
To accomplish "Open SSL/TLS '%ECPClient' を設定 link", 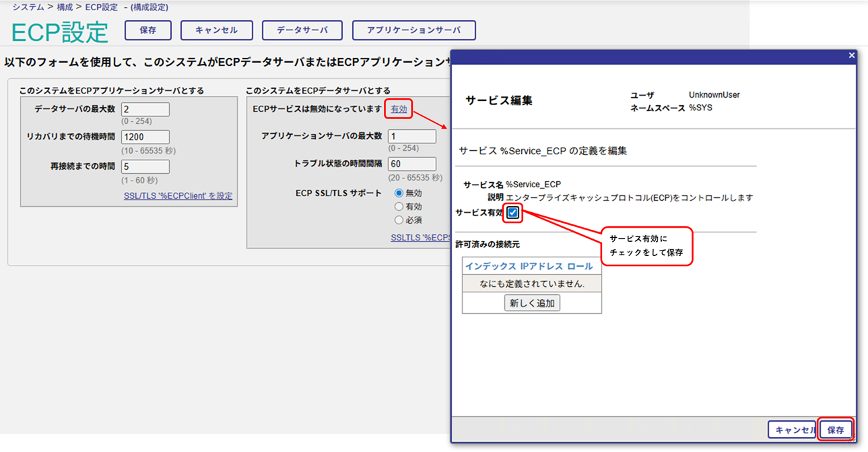I will (x=178, y=196).
